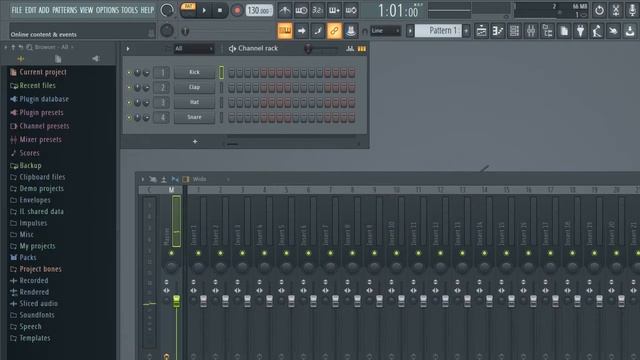Click the stamp icon in toolbar

point(351,31)
